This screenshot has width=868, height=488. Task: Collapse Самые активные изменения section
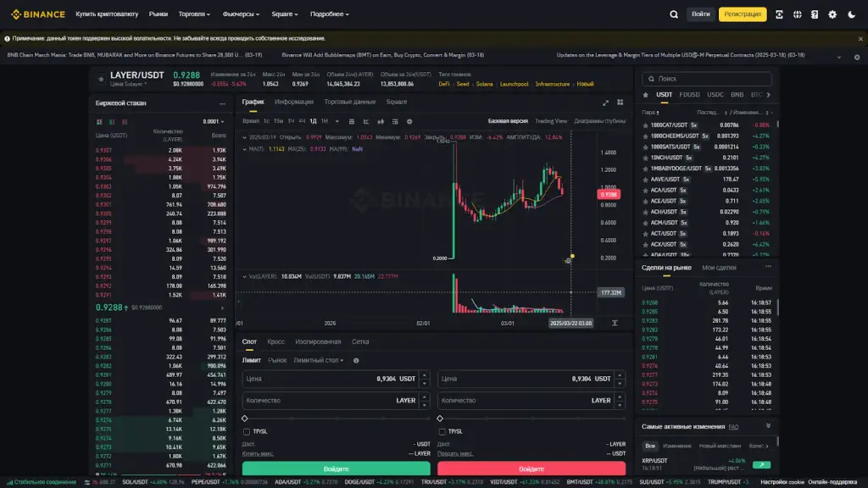click(x=768, y=426)
